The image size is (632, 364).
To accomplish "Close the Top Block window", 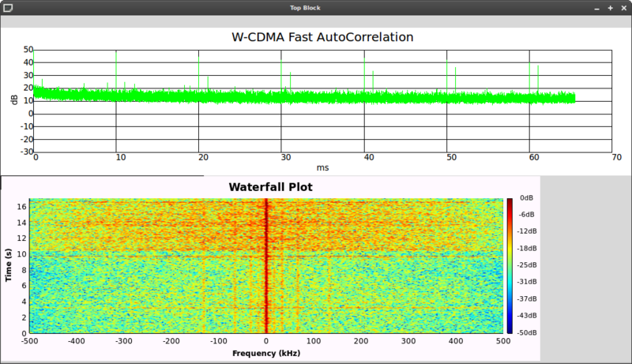I will coord(623,7).
